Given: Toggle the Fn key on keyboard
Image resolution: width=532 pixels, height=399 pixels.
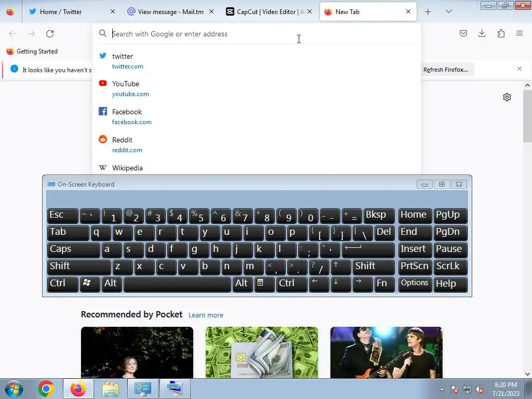Looking at the screenshot, I should [384, 284].
